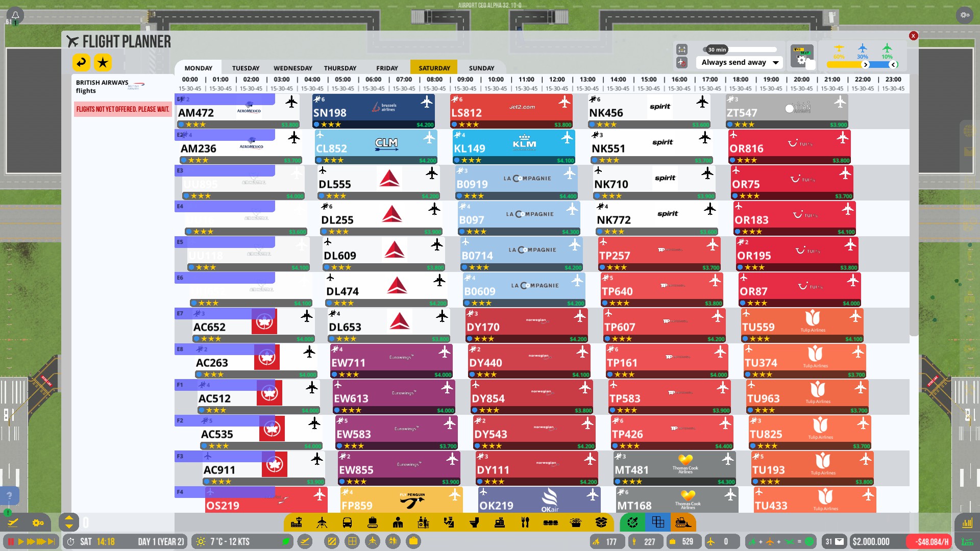
Task: Select flight card DL555 Delta
Action: pos(379,182)
